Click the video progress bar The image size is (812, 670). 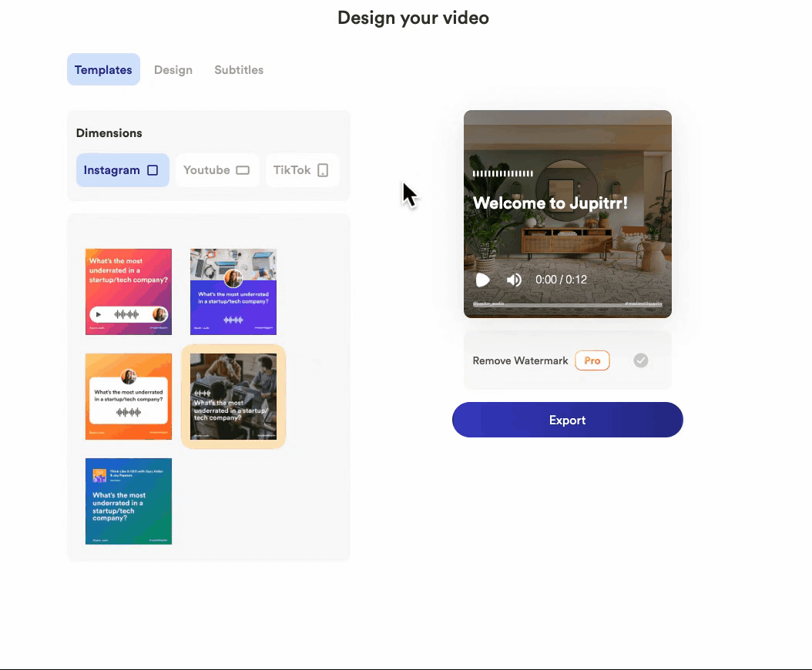[x=568, y=305]
